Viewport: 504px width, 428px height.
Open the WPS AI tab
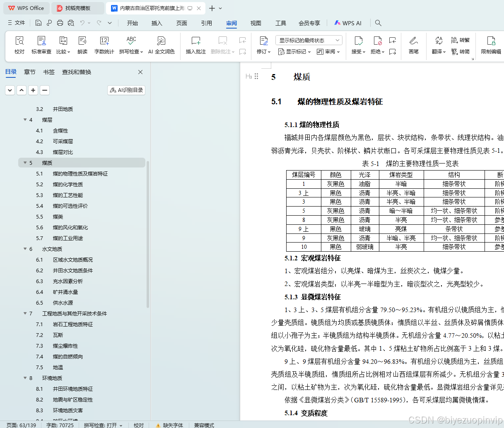click(x=348, y=23)
